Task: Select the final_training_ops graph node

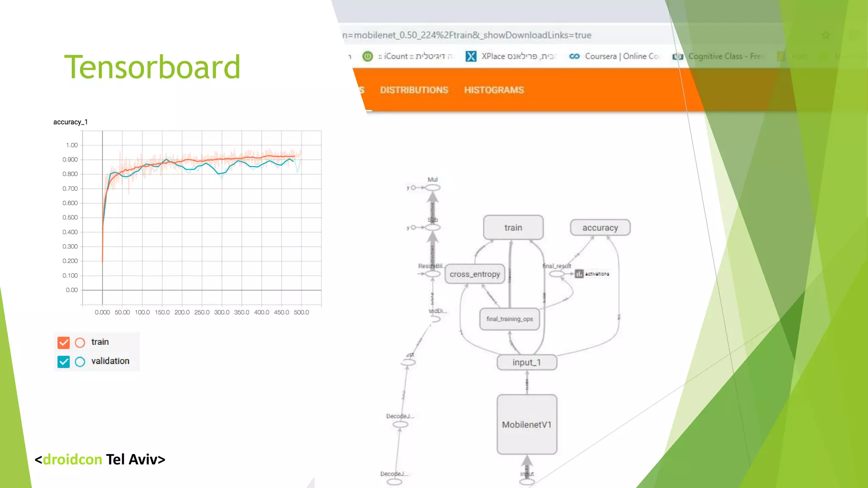Action: tap(509, 319)
